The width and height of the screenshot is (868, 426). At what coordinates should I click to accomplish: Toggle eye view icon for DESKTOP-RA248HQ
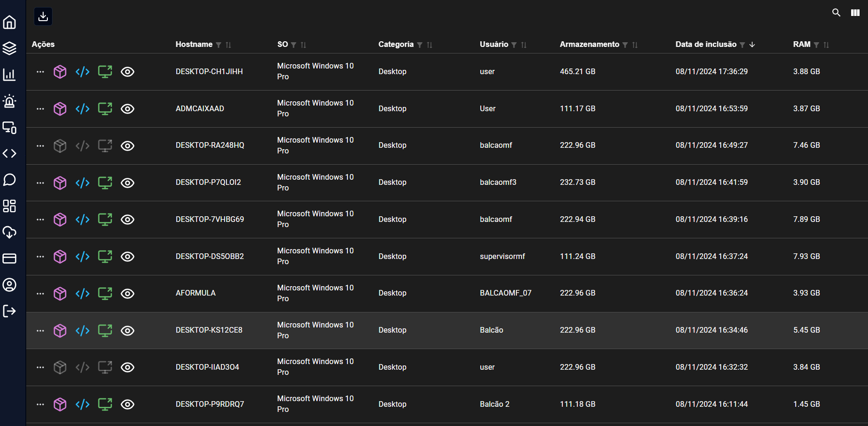pos(128,146)
